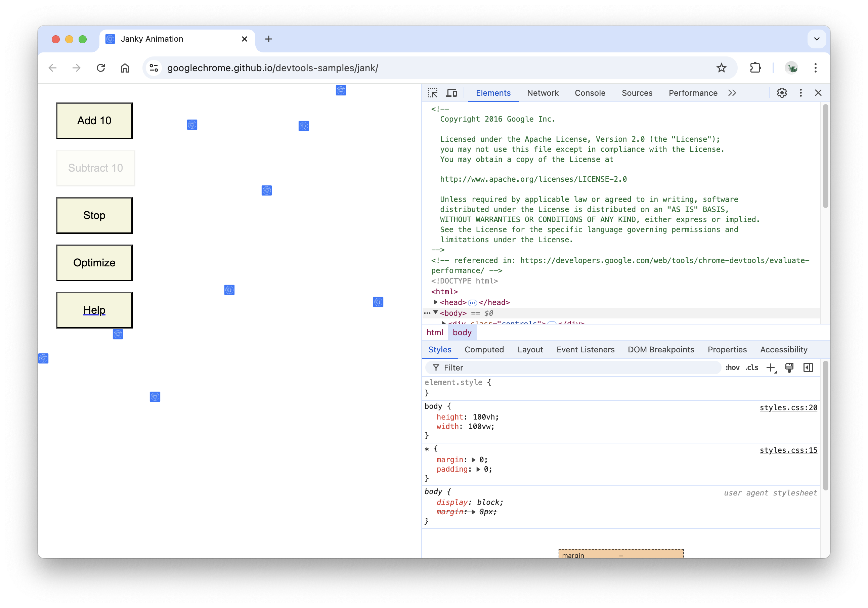This screenshot has width=868, height=608.
Task: Click the Optimize button
Action: tap(94, 262)
